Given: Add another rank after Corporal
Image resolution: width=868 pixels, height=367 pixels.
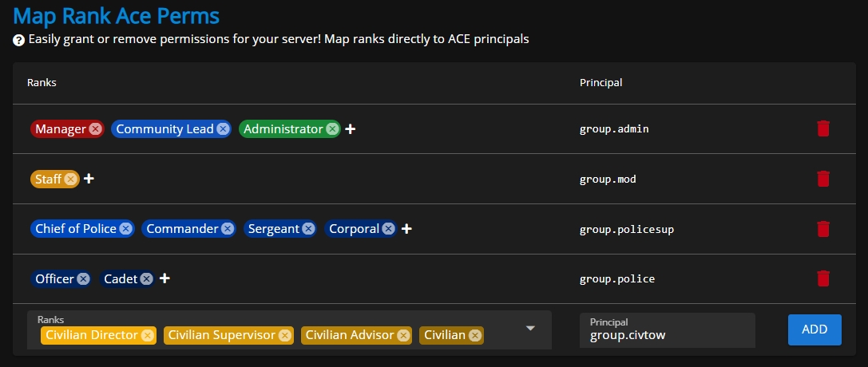Looking at the screenshot, I should click(406, 229).
